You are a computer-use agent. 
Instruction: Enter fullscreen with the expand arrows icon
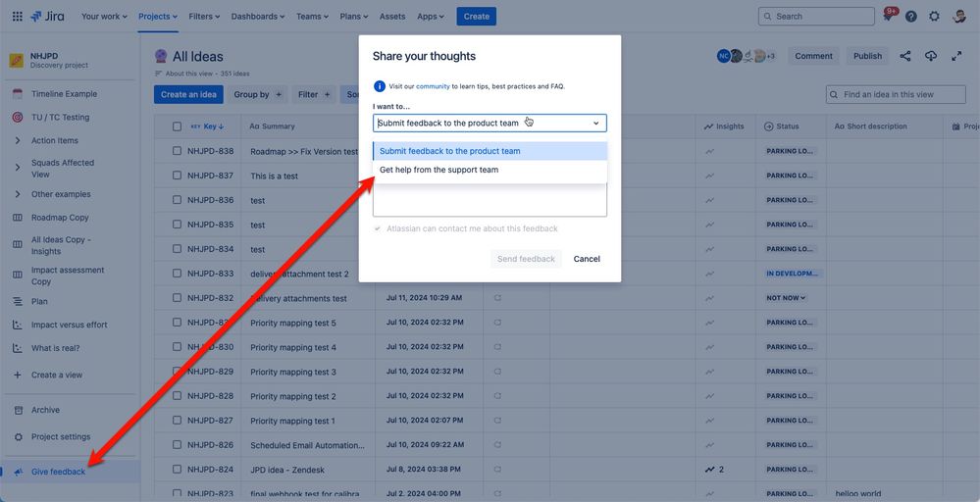(x=956, y=56)
